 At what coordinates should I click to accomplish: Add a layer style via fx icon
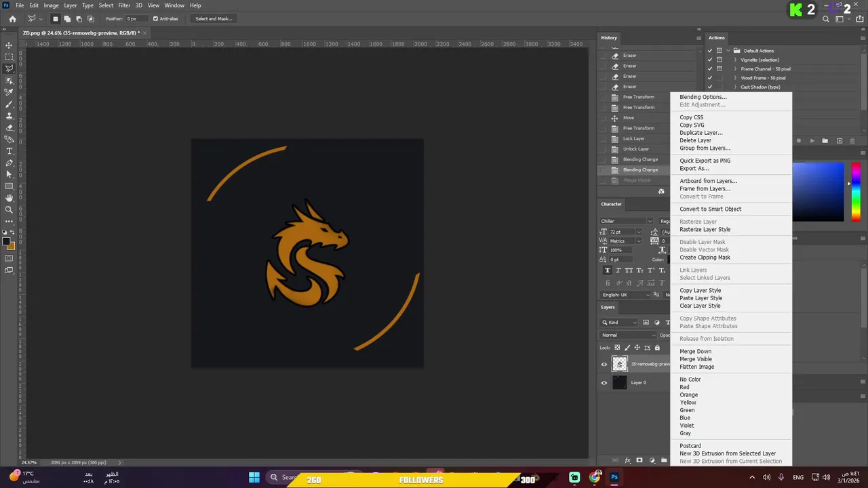pyautogui.click(x=627, y=461)
